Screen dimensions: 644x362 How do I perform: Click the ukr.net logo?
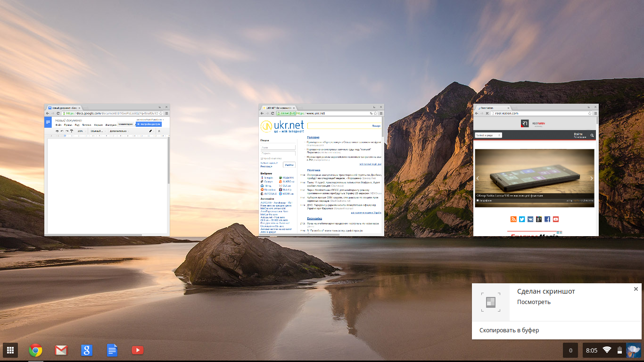tap(282, 126)
